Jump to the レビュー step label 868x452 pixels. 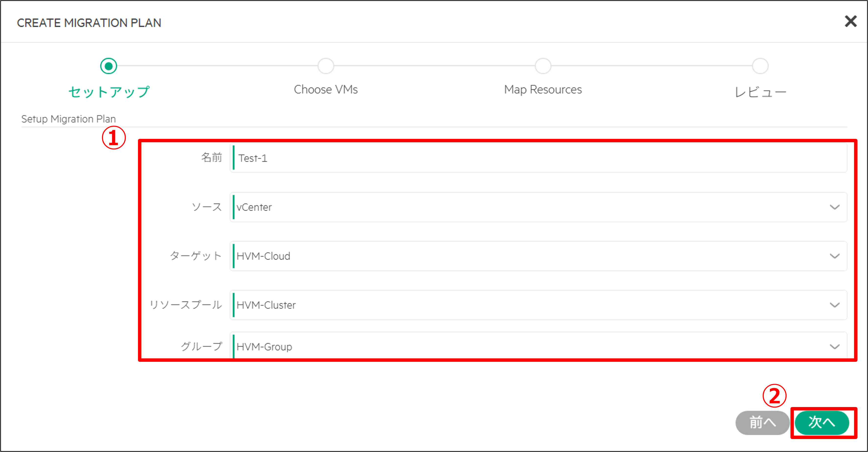click(x=760, y=92)
